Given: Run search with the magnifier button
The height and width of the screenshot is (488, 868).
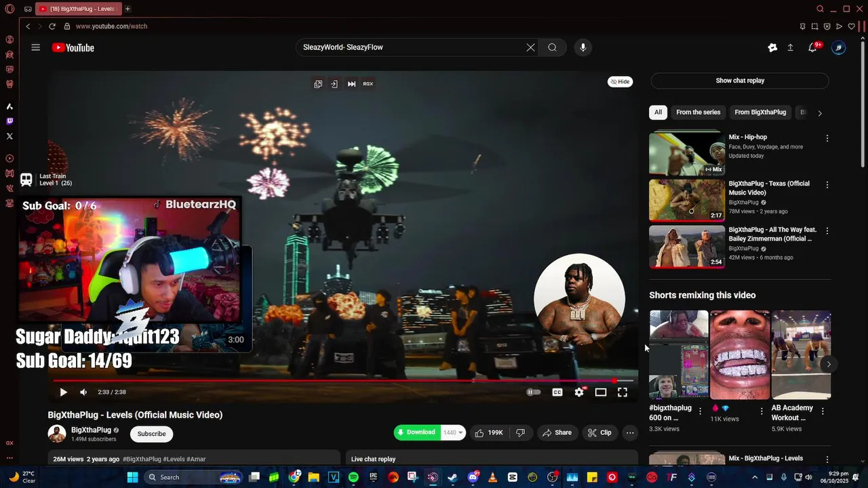Looking at the screenshot, I should pos(553,47).
